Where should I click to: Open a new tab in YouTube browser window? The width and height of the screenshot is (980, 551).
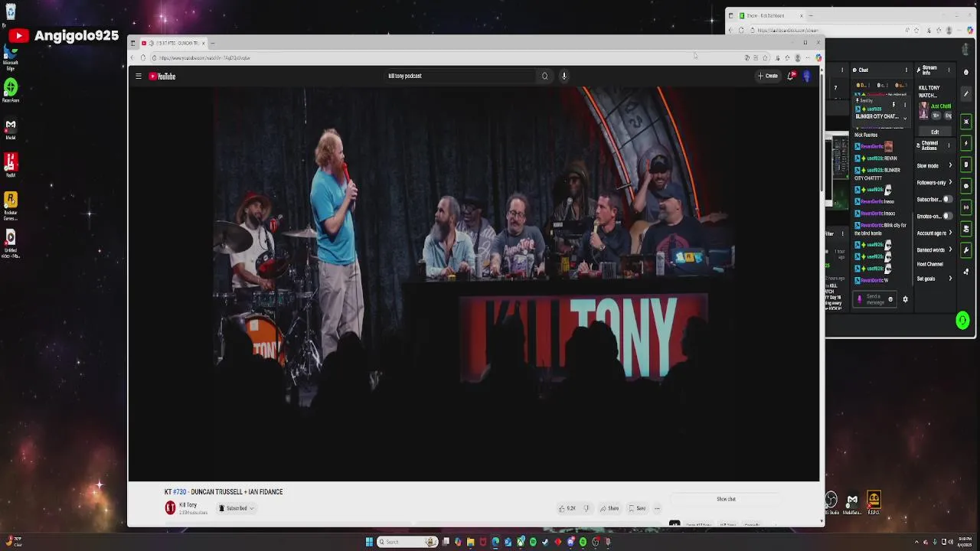pos(214,43)
